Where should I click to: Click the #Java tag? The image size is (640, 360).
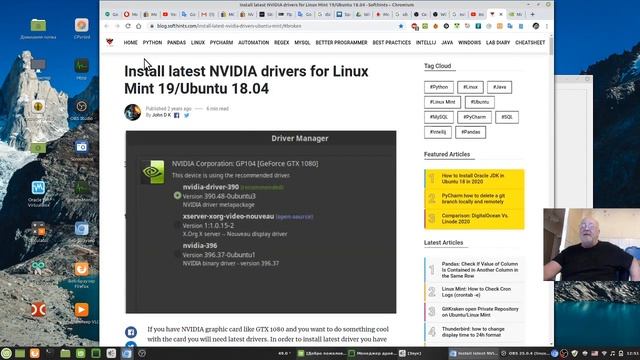coord(499,87)
